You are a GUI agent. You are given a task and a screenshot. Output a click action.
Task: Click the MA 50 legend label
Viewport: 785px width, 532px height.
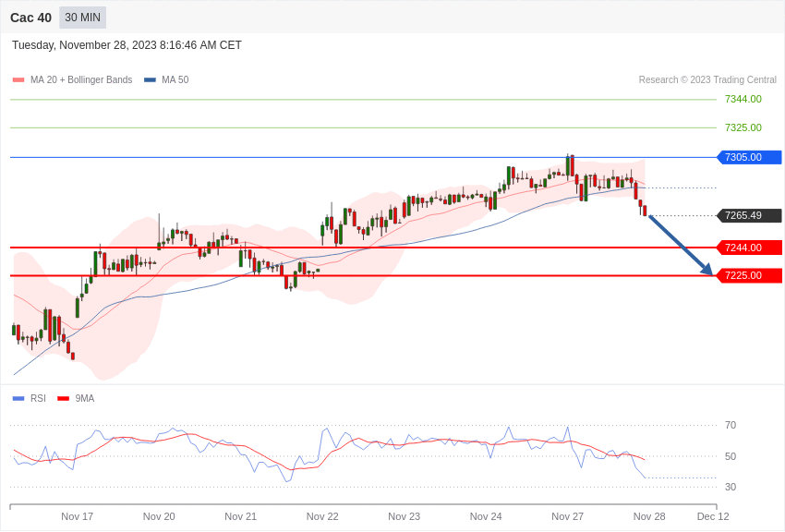click(x=175, y=79)
